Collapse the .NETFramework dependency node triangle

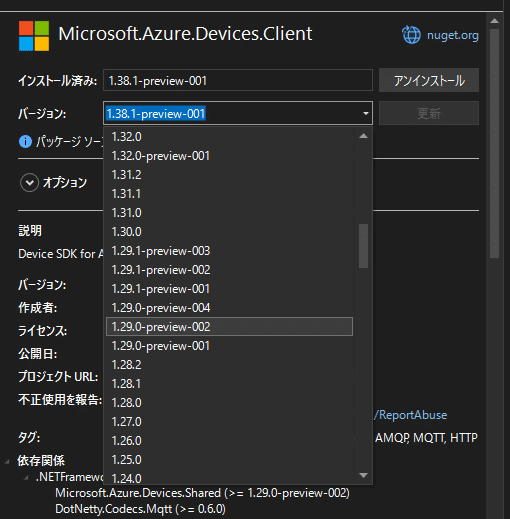(x=26, y=478)
